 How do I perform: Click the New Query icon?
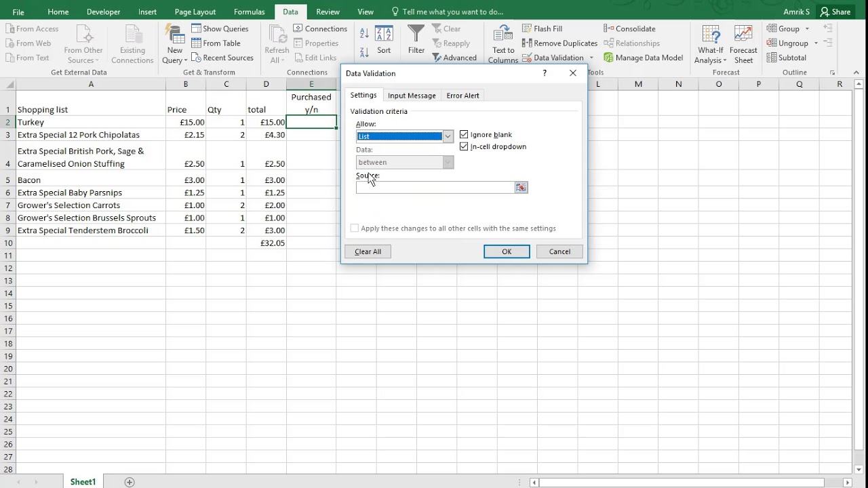click(x=175, y=35)
